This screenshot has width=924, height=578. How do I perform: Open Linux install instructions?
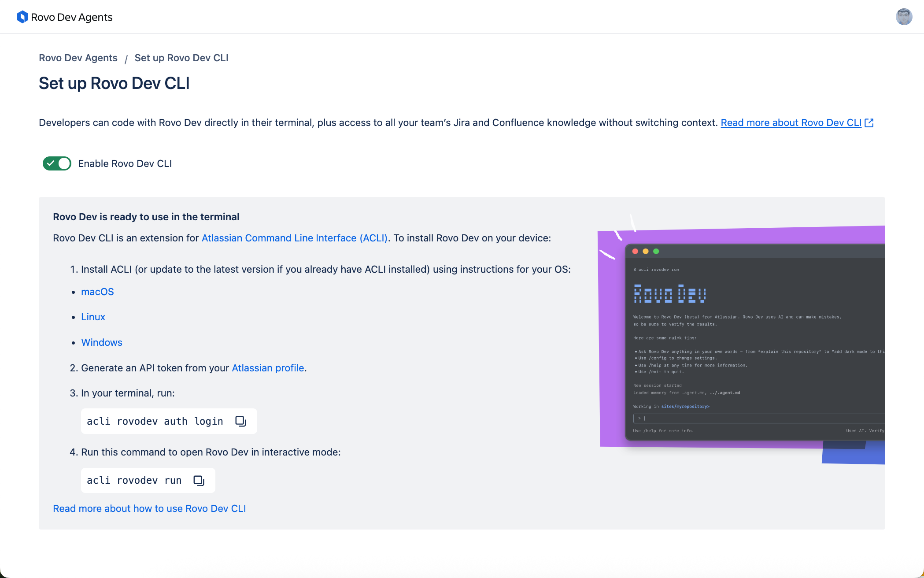tap(93, 317)
